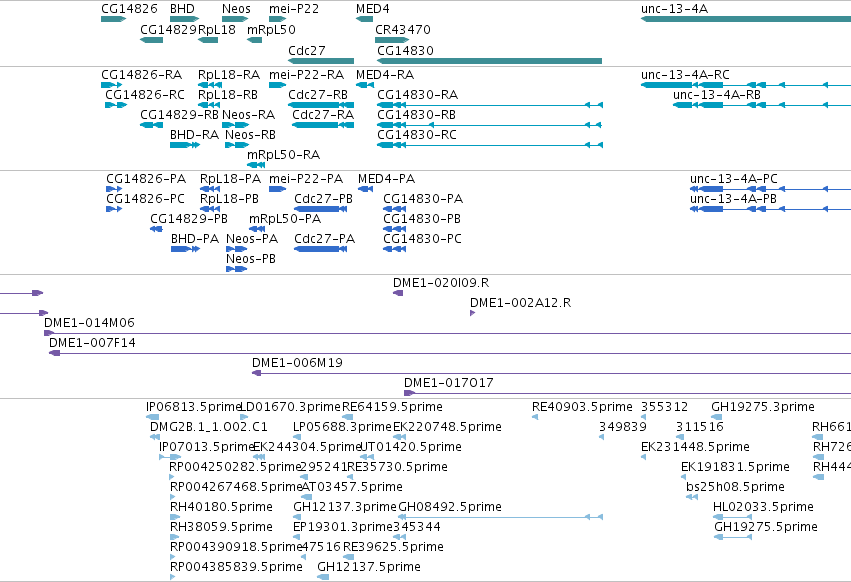Click the RH40180.5prime EST label

221,507
